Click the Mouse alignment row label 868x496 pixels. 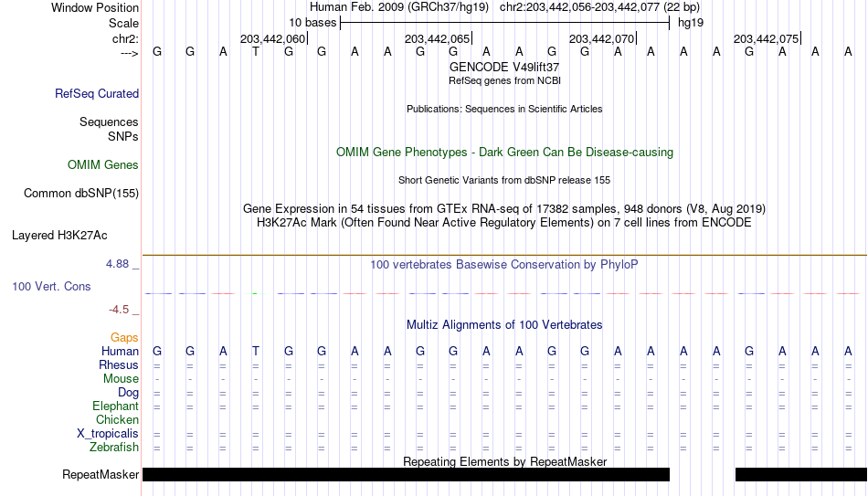click(x=122, y=379)
